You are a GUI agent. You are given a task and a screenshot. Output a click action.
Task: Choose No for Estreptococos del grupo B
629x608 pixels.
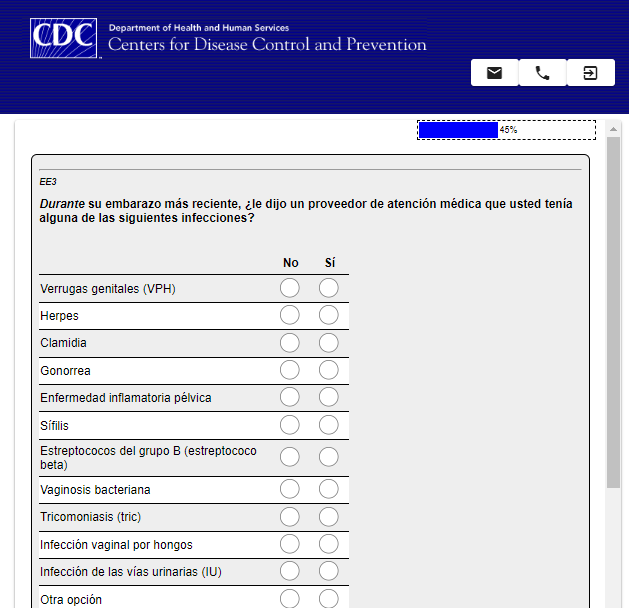point(290,457)
